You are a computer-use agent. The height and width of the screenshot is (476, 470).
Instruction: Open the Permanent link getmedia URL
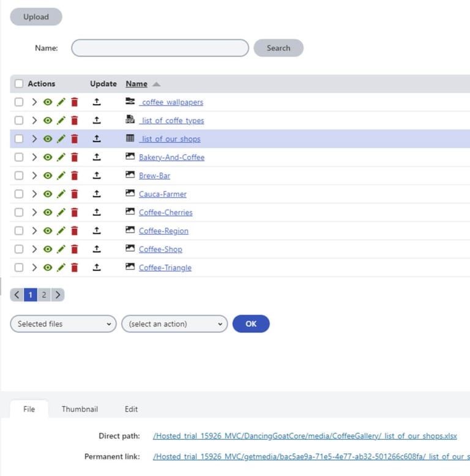pos(311,457)
